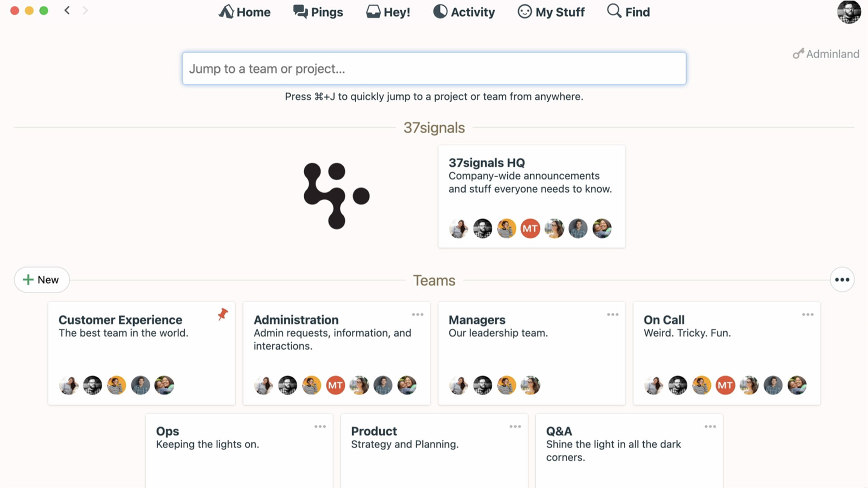Open the Pings menu

(x=318, y=12)
